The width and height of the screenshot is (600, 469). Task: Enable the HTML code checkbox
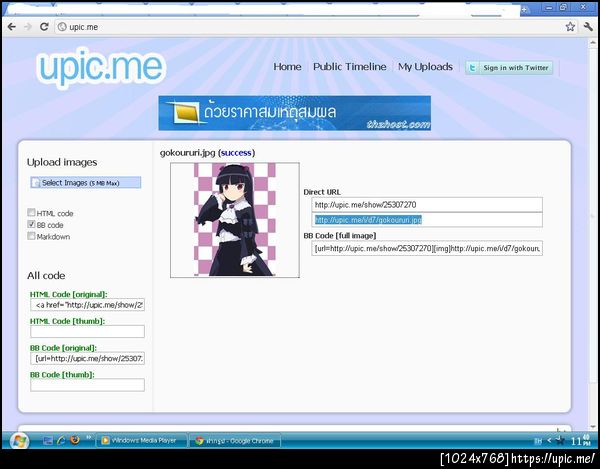click(31, 212)
